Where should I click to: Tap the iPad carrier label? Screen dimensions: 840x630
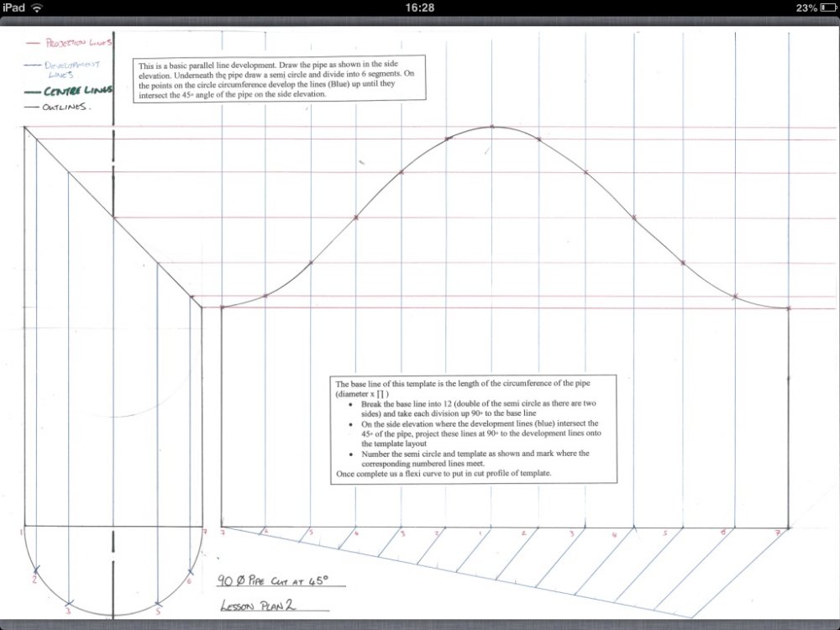(14, 8)
